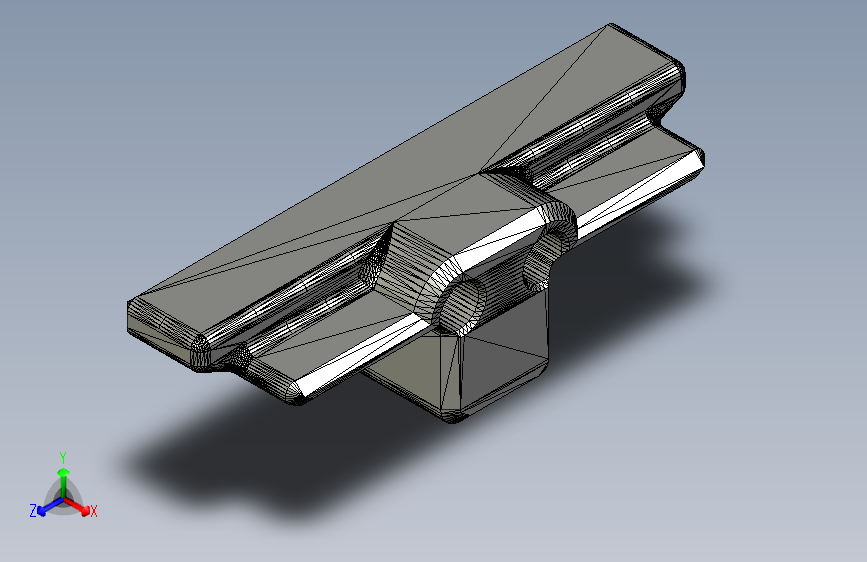
Task: Click the green Y axis of the orientation triad
Action: 64,483
